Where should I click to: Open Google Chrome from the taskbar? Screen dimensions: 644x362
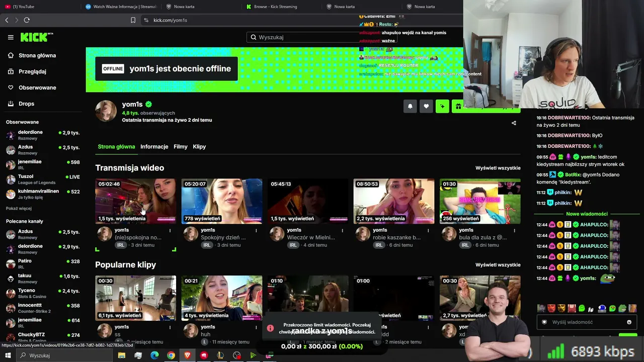click(171, 355)
